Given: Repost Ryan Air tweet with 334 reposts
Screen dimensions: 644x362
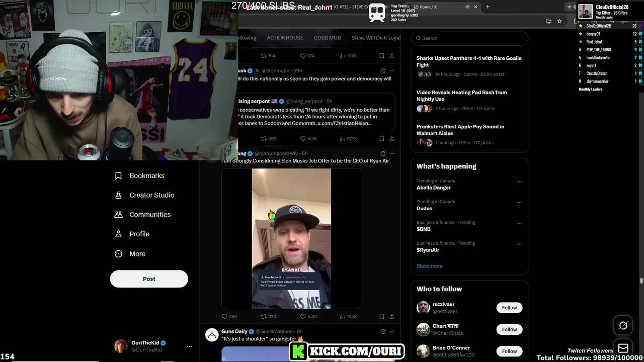Looking at the screenshot, I should click(x=269, y=316).
